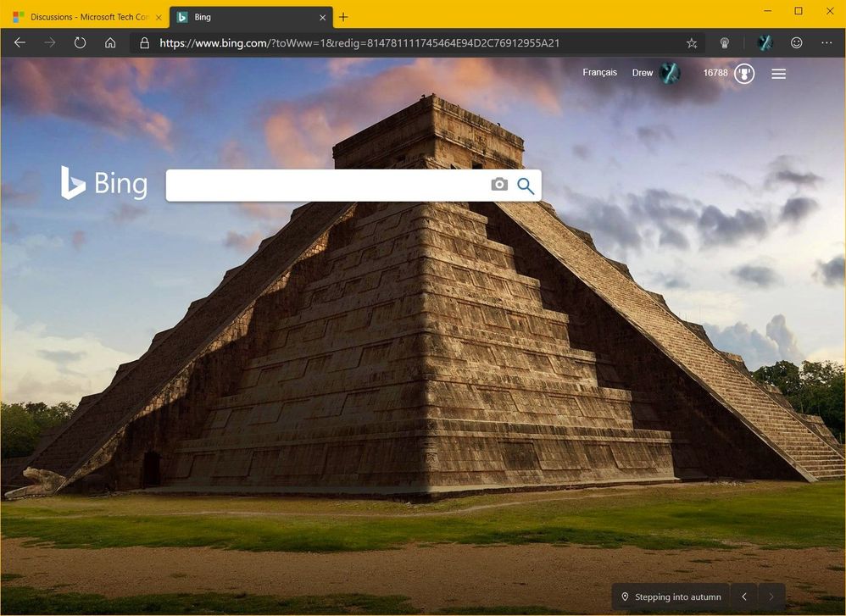Open the 16788 rewards points

(715, 73)
